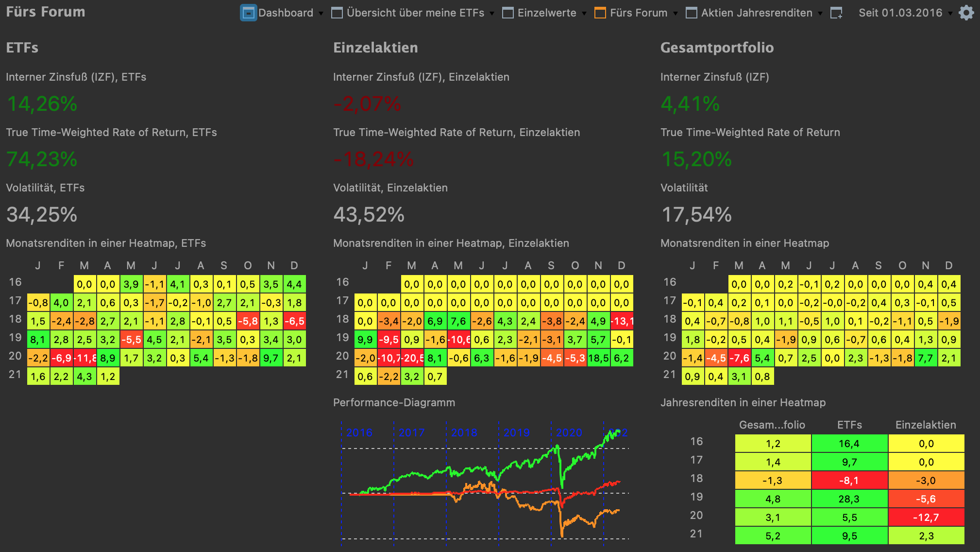980x552 pixels.
Task: Click the blue Dashboard icon
Action: click(x=248, y=13)
